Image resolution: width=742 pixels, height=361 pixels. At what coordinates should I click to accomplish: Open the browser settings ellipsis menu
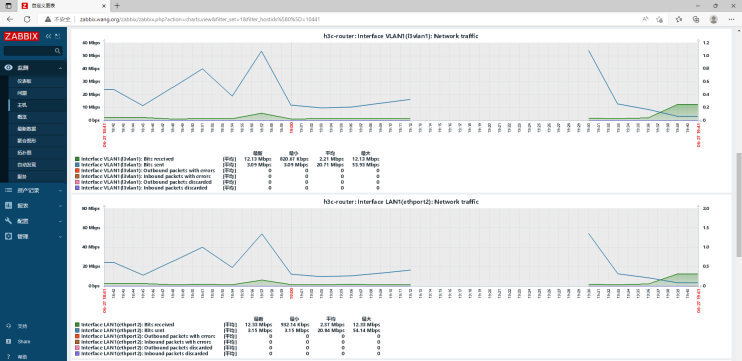(x=732, y=19)
